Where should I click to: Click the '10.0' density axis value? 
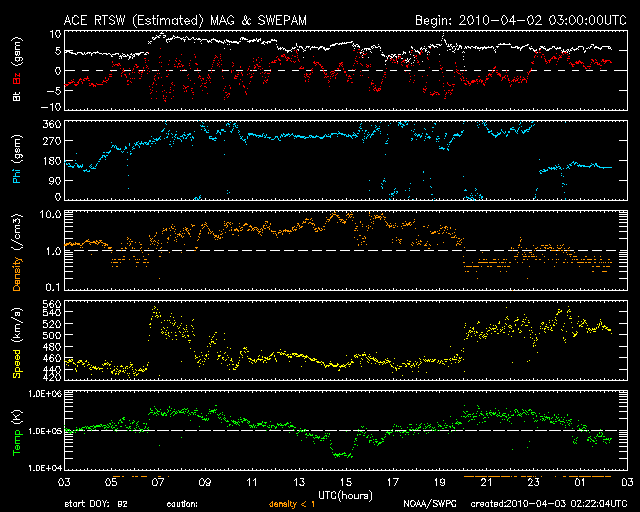click(51, 214)
